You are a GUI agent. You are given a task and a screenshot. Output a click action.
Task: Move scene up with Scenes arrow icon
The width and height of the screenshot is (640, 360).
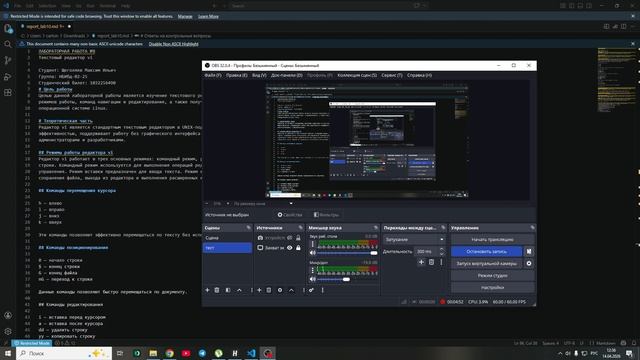point(240,290)
